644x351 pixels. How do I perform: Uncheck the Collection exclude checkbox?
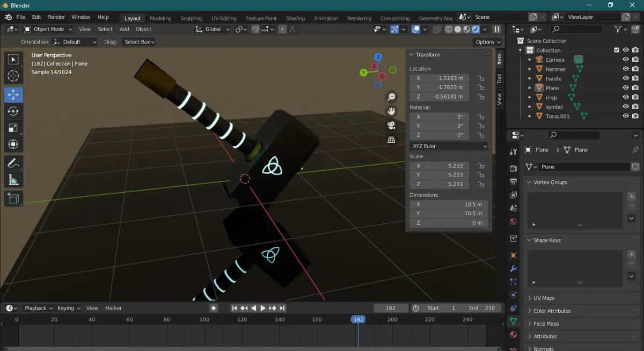coord(617,50)
